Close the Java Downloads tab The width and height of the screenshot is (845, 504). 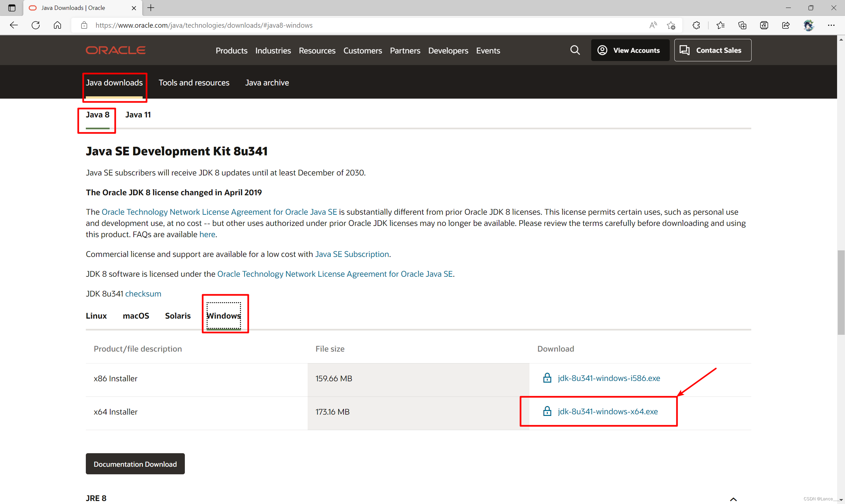click(x=134, y=8)
